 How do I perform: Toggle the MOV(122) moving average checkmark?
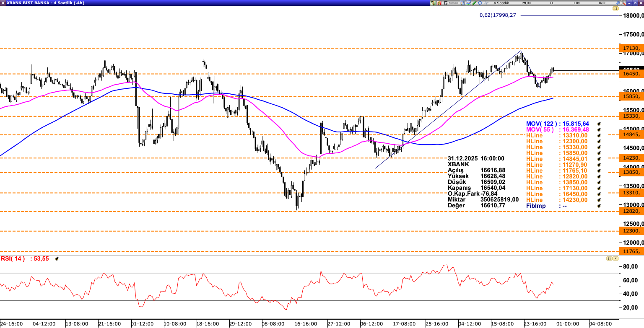coord(599,124)
